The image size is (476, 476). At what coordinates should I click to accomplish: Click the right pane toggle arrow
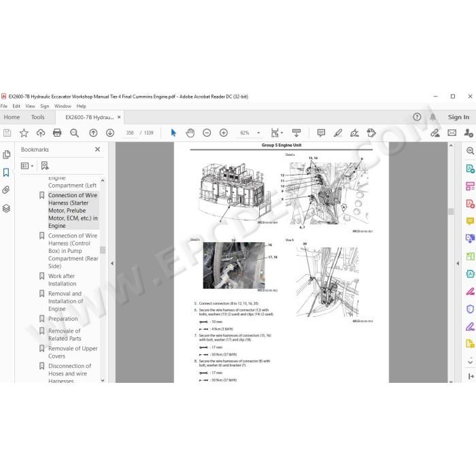tap(458, 263)
